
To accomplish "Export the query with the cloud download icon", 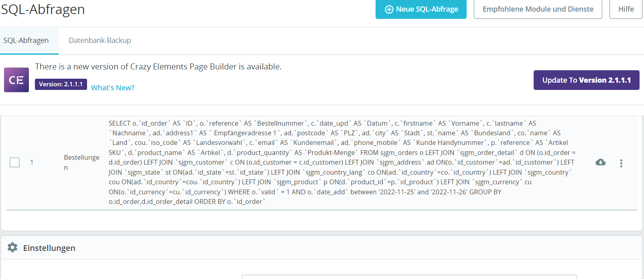I will (x=600, y=162).
